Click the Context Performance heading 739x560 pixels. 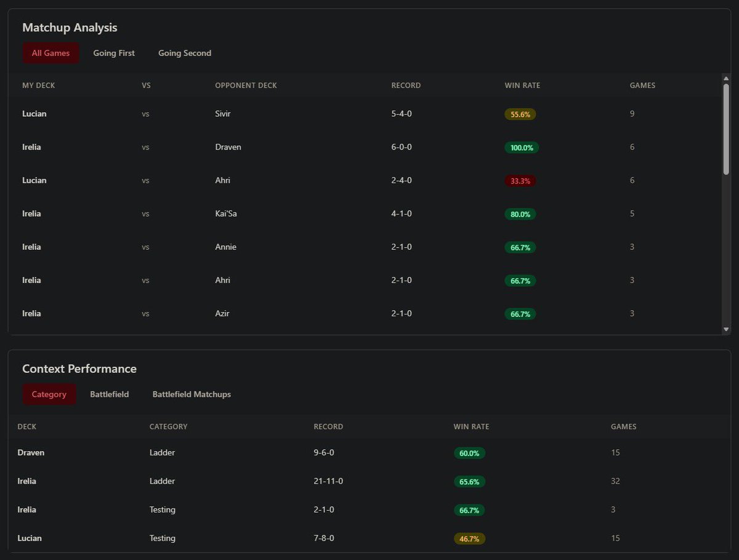79,369
